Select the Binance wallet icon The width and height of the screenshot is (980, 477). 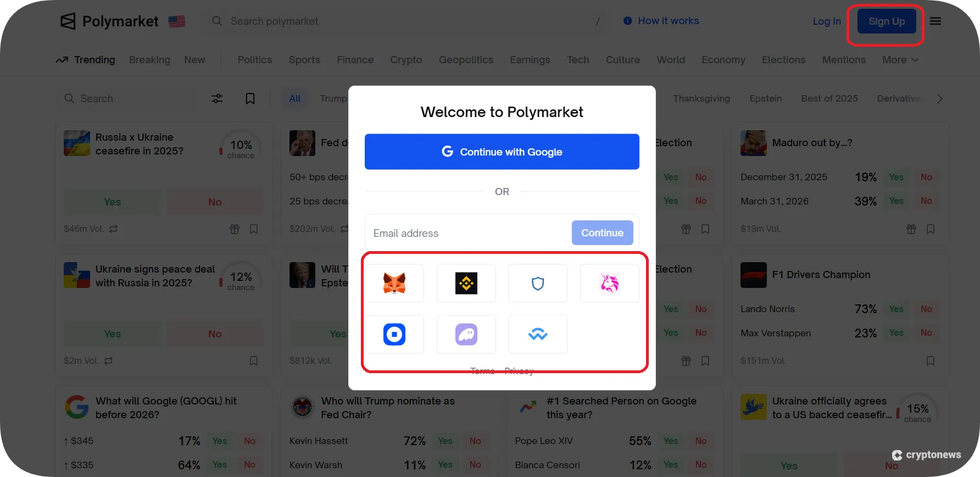(466, 284)
